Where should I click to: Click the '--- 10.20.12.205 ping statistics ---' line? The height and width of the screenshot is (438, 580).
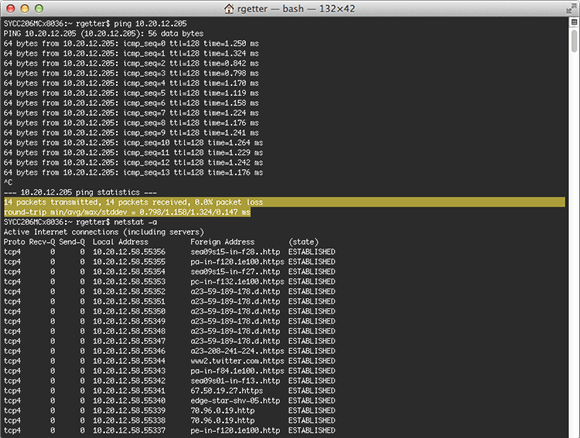tap(80, 192)
